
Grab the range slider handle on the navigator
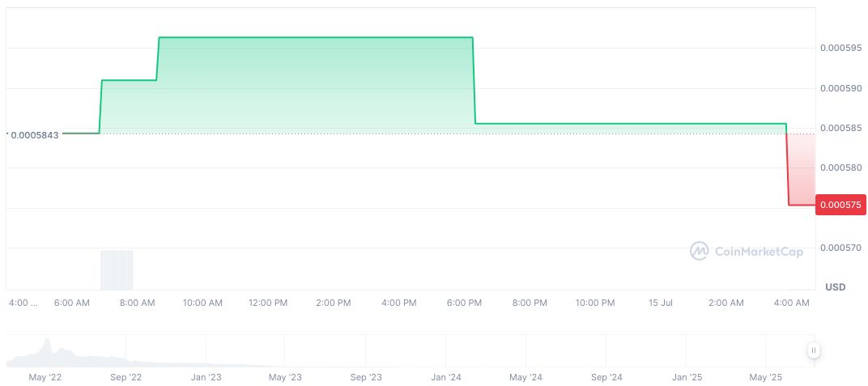tap(813, 350)
